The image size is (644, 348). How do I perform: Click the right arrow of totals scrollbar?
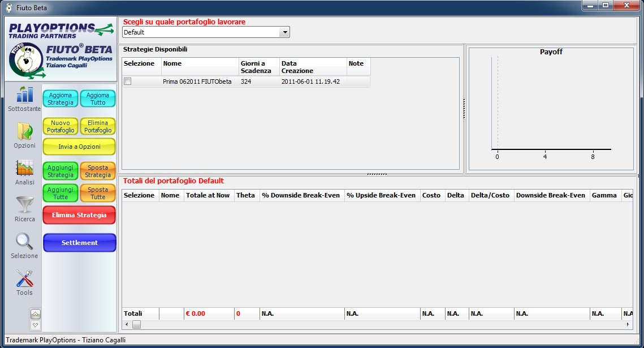tap(628, 325)
